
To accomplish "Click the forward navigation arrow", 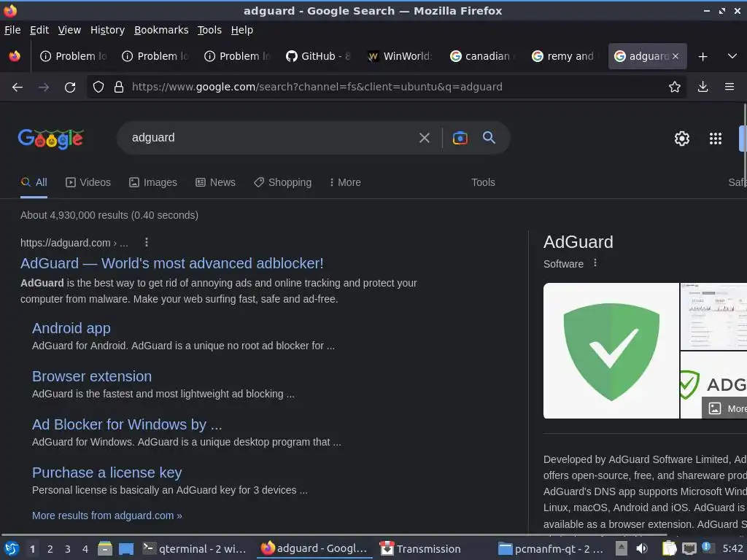I will tap(44, 87).
